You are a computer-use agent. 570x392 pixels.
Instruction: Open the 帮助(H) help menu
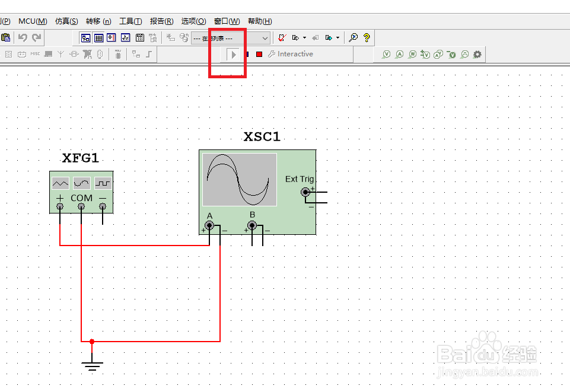click(260, 21)
